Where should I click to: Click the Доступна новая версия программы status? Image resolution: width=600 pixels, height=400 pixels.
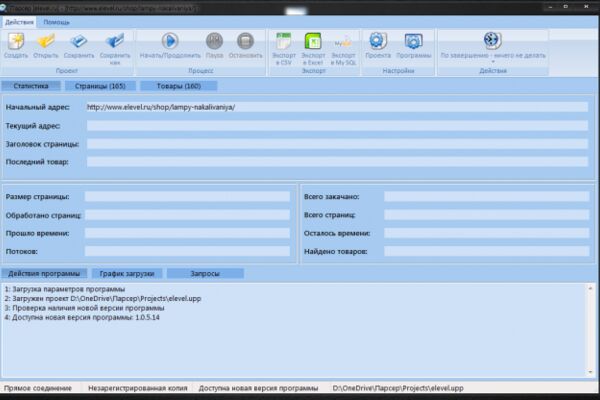pyautogui.click(x=258, y=388)
